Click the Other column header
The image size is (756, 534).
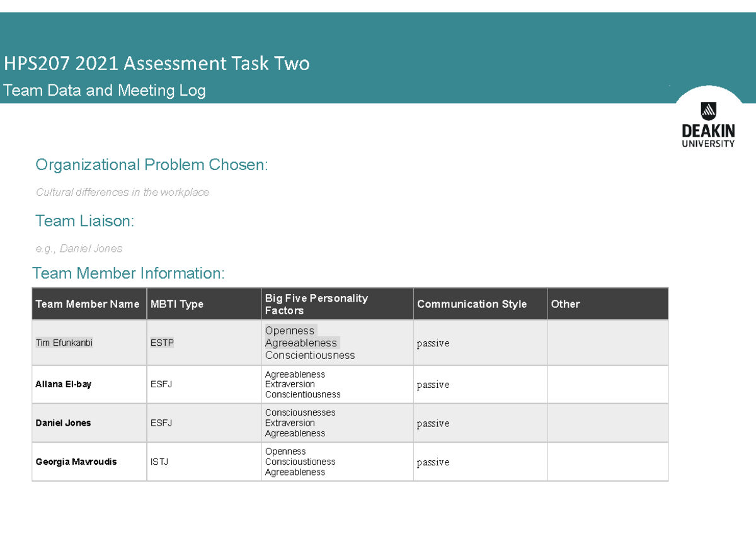click(565, 304)
